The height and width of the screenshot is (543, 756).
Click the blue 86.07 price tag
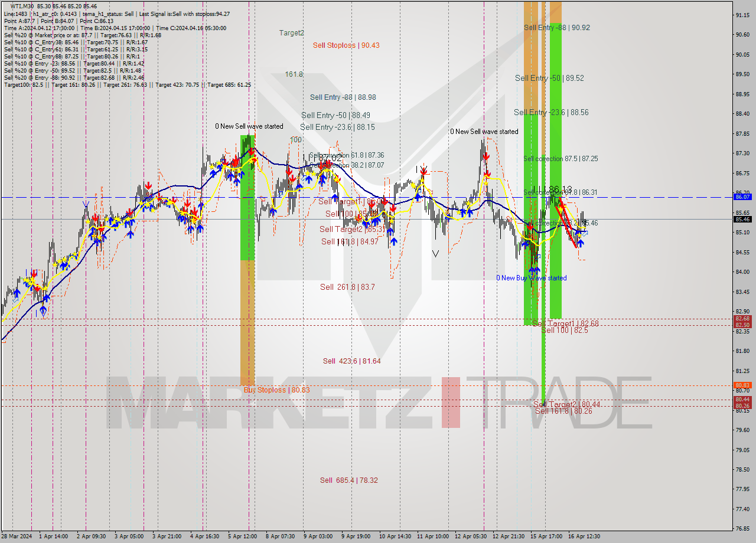tap(742, 197)
